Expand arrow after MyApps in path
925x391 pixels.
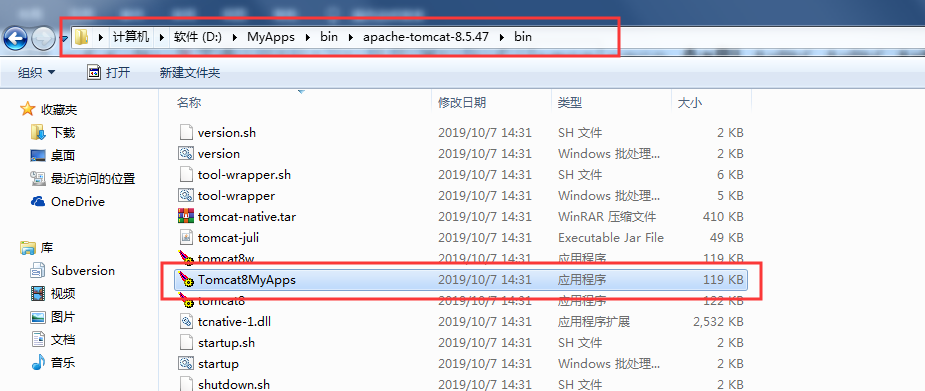[x=307, y=37]
